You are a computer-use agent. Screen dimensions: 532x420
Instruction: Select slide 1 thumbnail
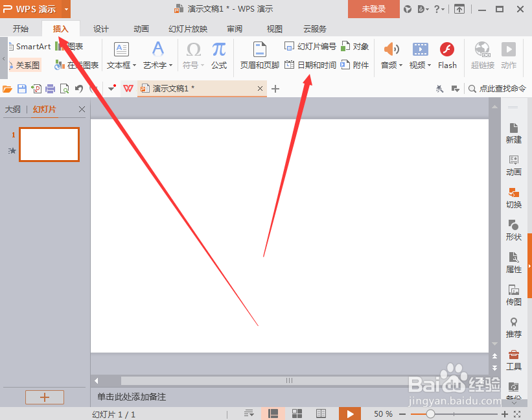(x=49, y=144)
